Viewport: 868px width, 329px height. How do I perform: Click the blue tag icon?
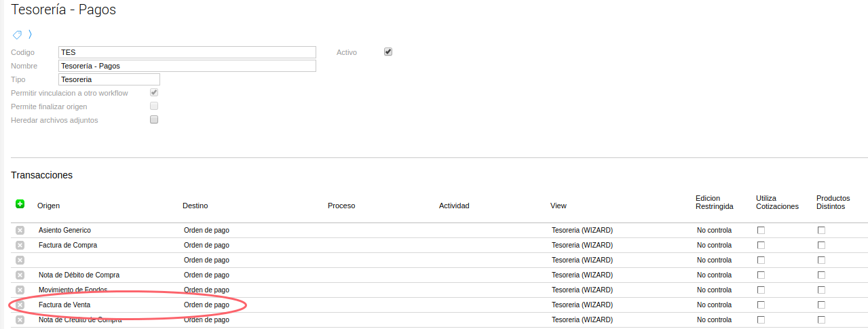coord(17,34)
